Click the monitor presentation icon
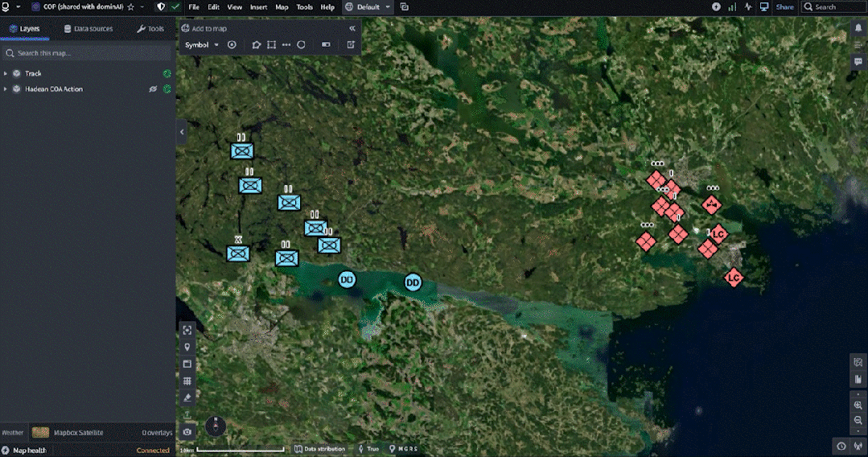This screenshot has width=868, height=457. [764, 7]
